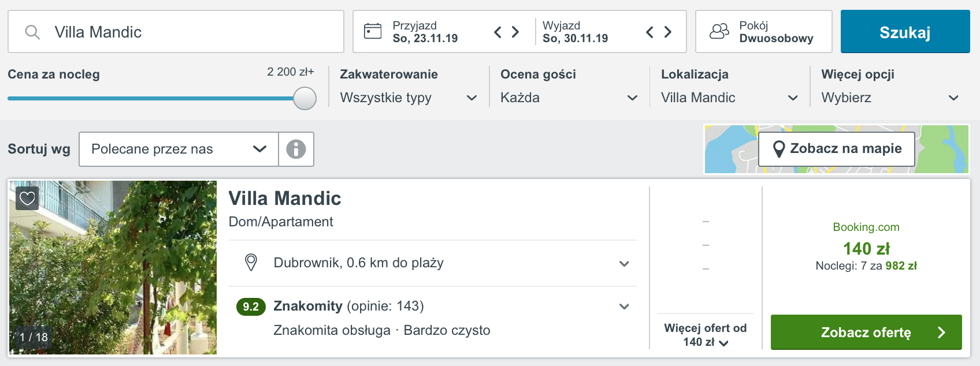Open Zakwaterowanie type dropdown

pyautogui.click(x=408, y=98)
